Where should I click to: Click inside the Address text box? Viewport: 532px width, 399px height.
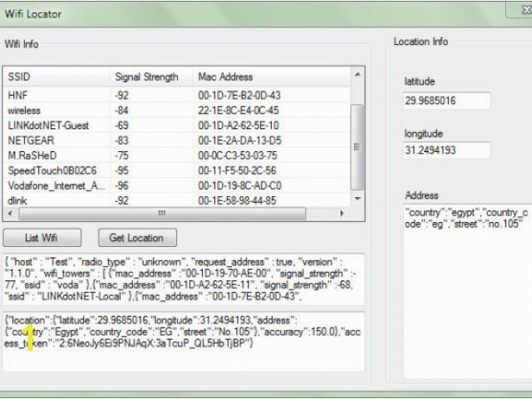(x=467, y=291)
